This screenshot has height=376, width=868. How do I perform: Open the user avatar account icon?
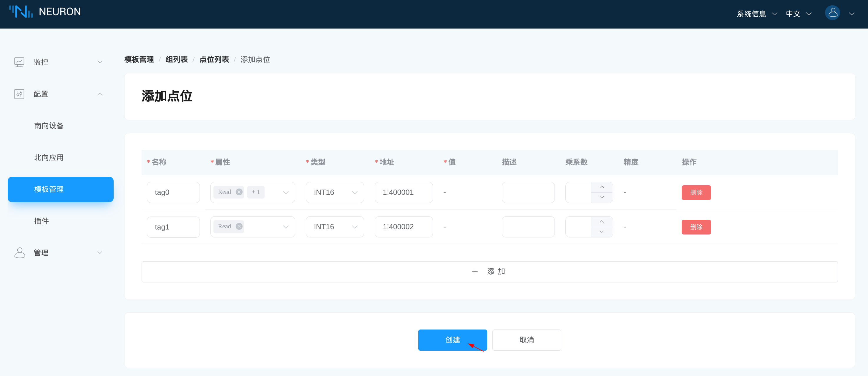pyautogui.click(x=832, y=13)
